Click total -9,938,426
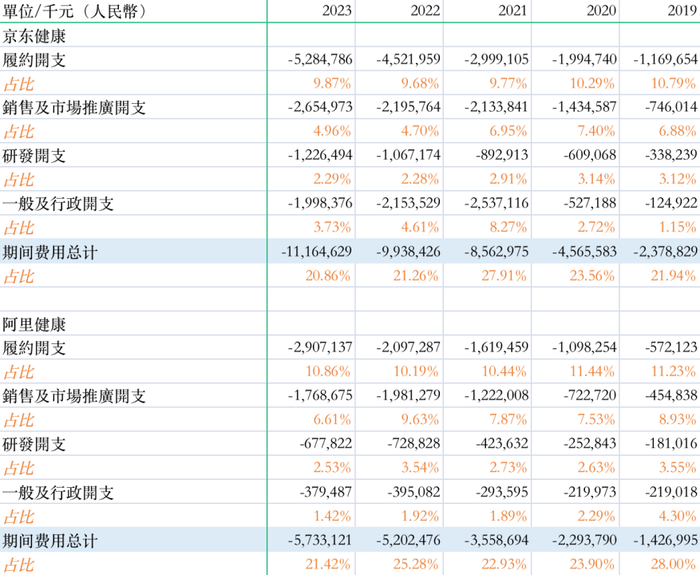 [408, 251]
